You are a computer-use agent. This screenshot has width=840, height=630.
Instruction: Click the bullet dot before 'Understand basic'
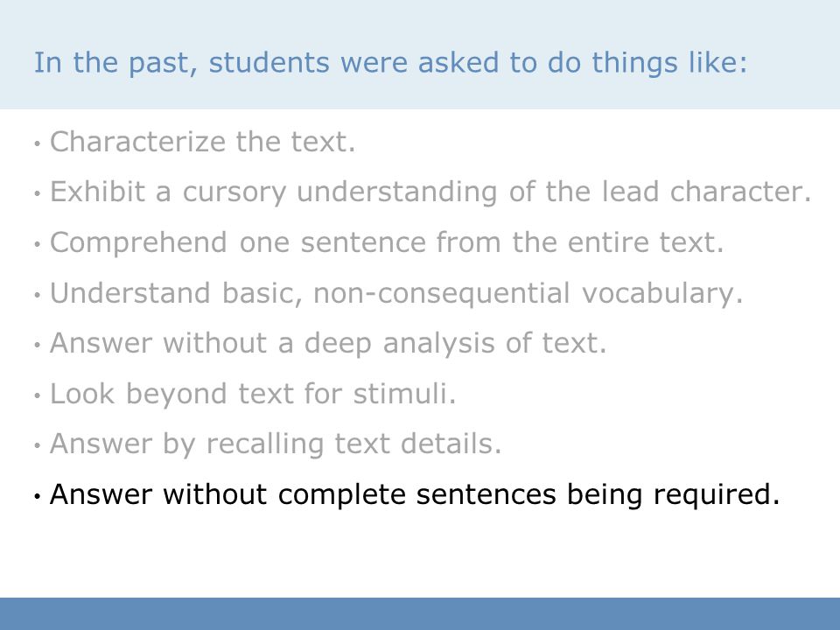click(37, 295)
